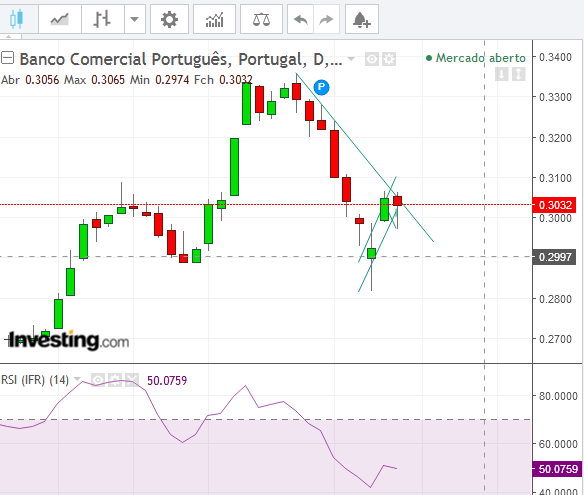The width and height of the screenshot is (584, 495).
Task: Open the indicators menu icon
Action: 215,19
